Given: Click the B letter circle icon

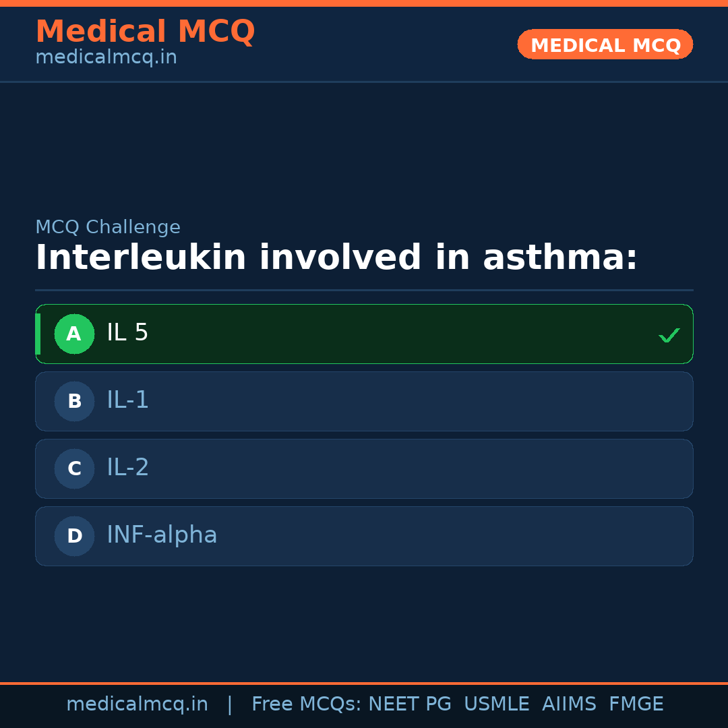Looking at the screenshot, I should coord(74,401).
